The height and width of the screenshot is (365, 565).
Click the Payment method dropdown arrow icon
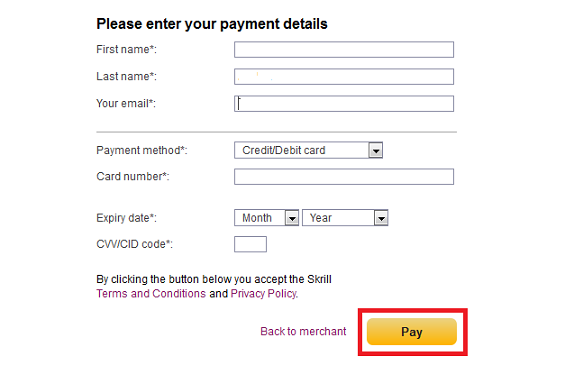(x=375, y=150)
